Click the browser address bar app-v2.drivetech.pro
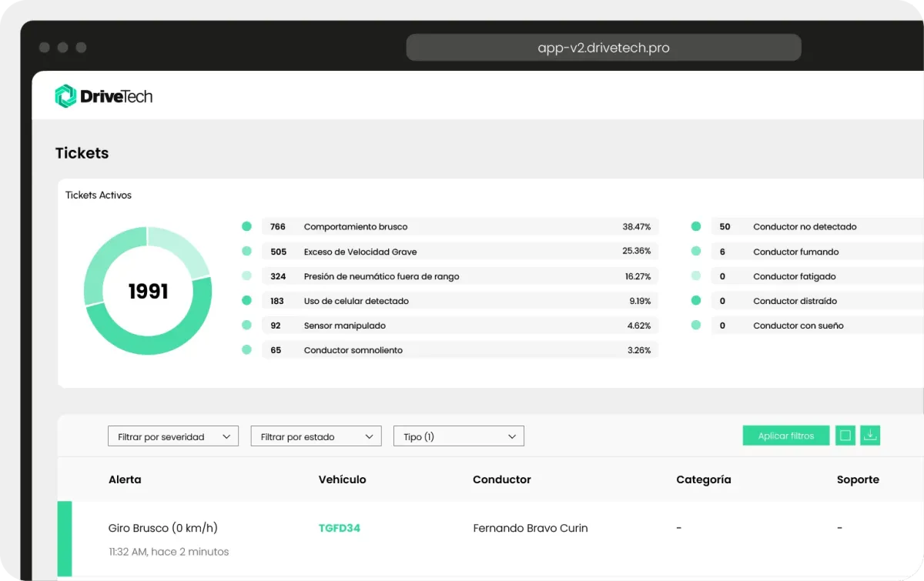The height and width of the screenshot is (581, 924). tap(603, 48)
